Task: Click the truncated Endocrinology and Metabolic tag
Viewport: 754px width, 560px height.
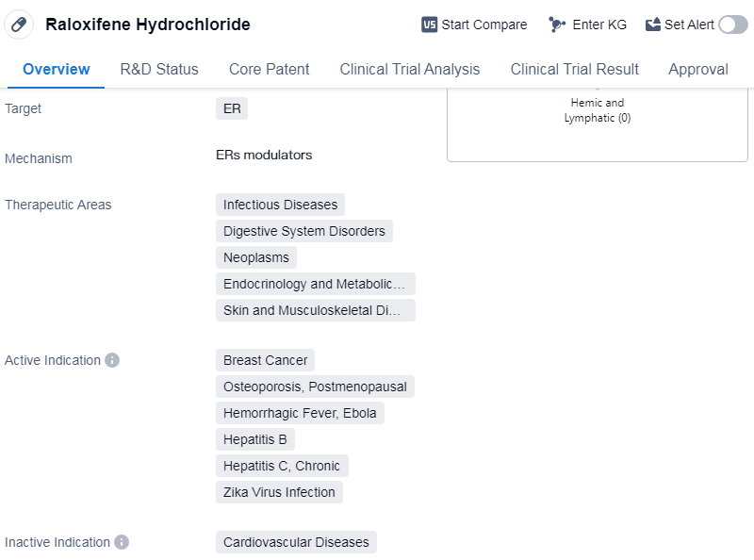Action: tap(315, 284)
